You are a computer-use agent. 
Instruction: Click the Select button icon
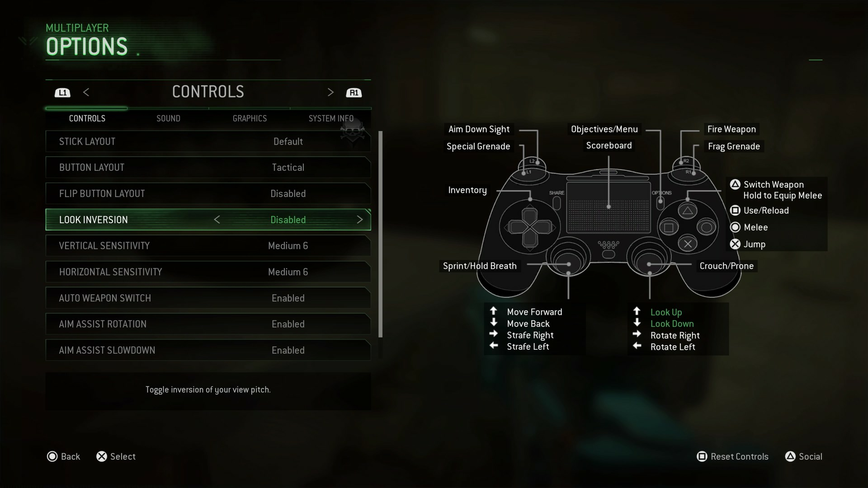(101, 456)
